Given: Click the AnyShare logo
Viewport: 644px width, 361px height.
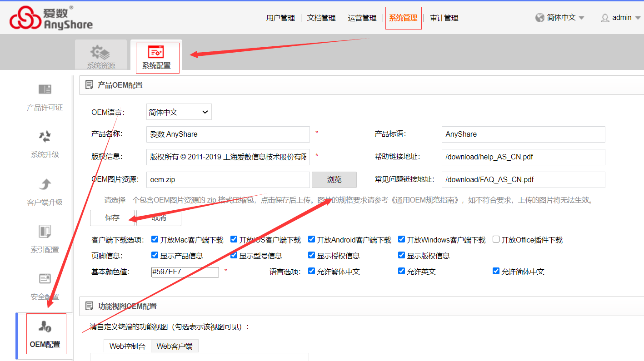Looking at the screenshot, I should [x=51, y=18].
